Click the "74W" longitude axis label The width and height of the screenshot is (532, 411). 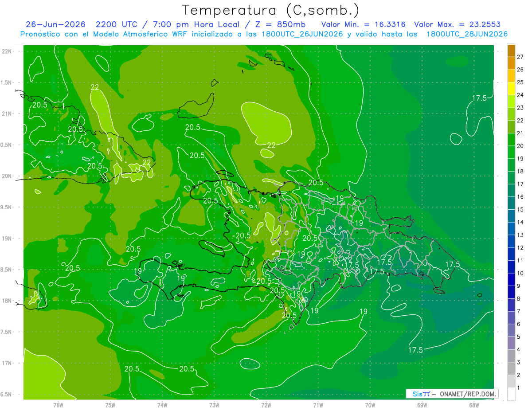tap(162, 405)
